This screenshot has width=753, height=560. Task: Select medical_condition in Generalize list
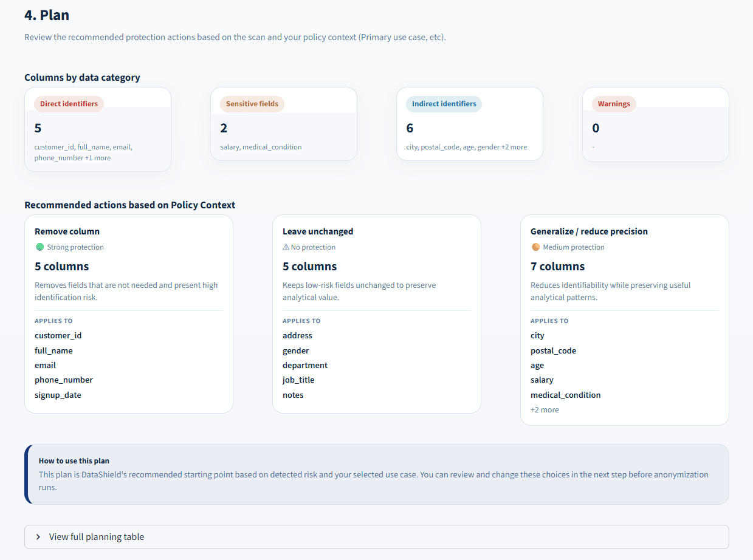[x=565, y=395]
